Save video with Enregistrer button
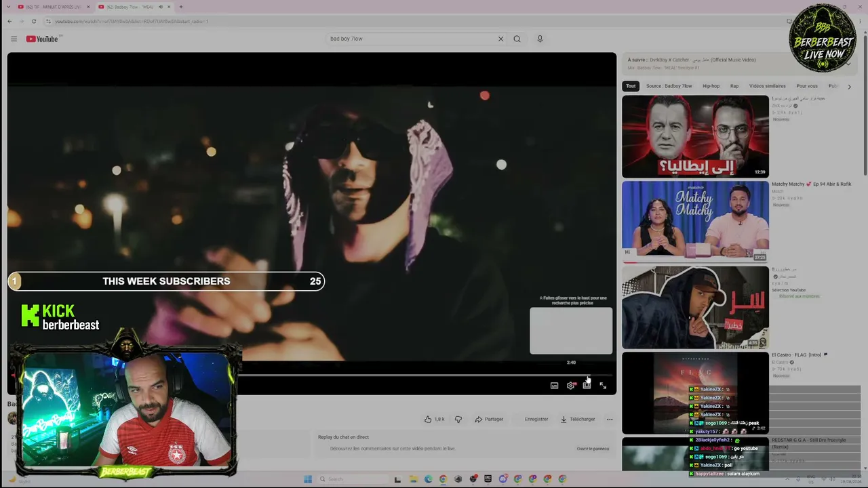This screenshot has height=488, width=868. pyautogui.click(x=536, y=419)
